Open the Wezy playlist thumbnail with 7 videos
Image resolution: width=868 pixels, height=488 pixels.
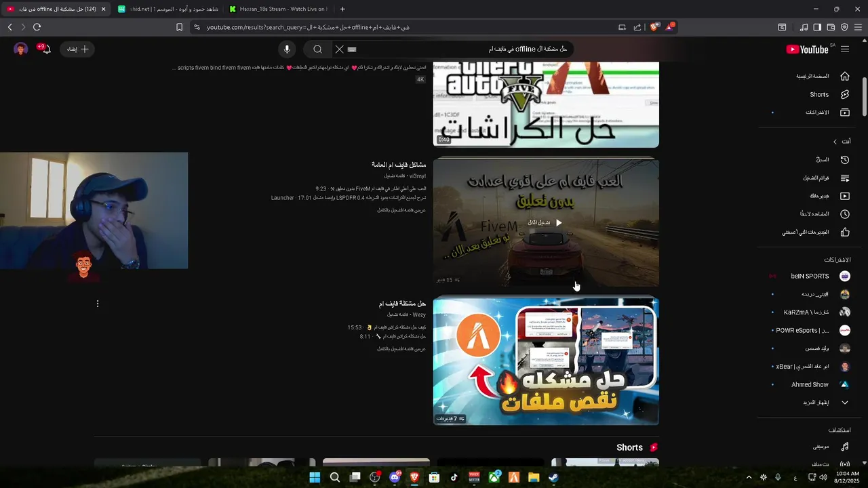pos(546,361)
